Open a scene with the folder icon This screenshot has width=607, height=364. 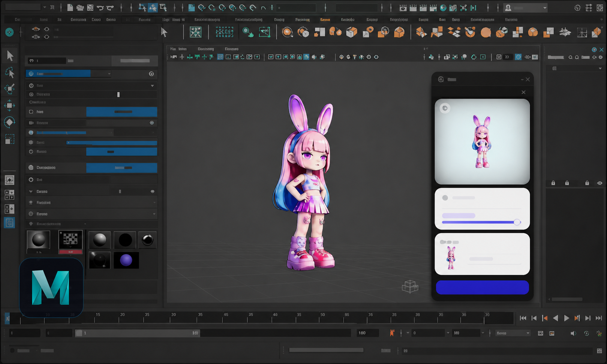pos(80,7)
